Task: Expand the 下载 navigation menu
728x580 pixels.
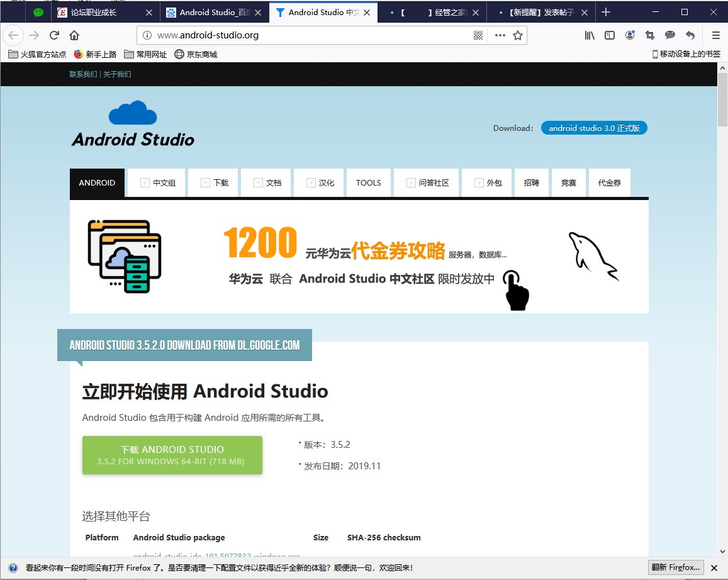Action: [215, 183]
